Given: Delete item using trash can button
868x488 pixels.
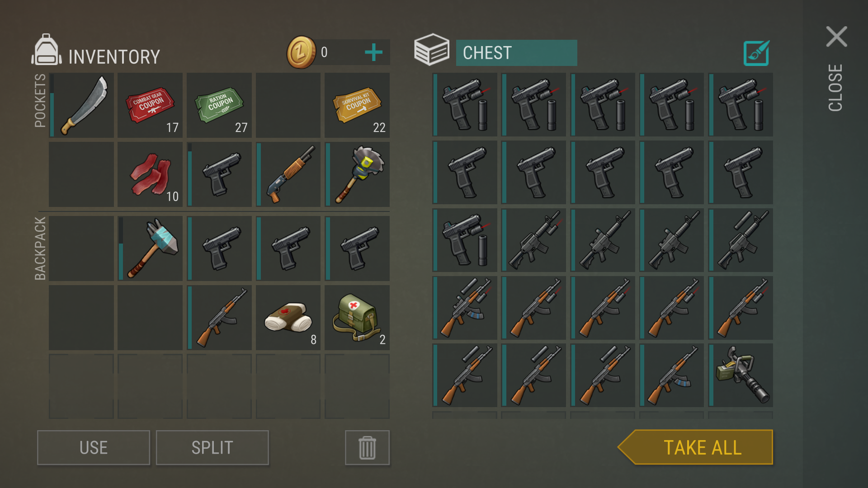Looking at the screenshot, I should (x=367, y=448).
